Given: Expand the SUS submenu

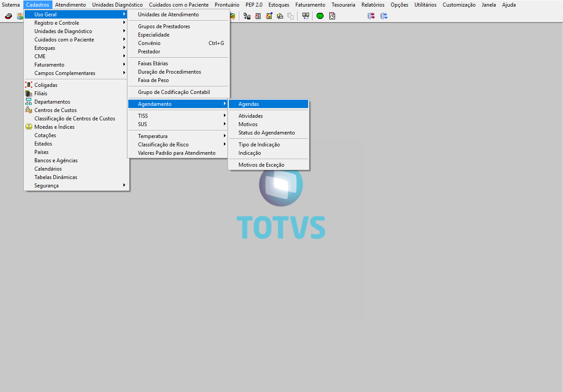Looking at the screenshot, I should point(178,124).
